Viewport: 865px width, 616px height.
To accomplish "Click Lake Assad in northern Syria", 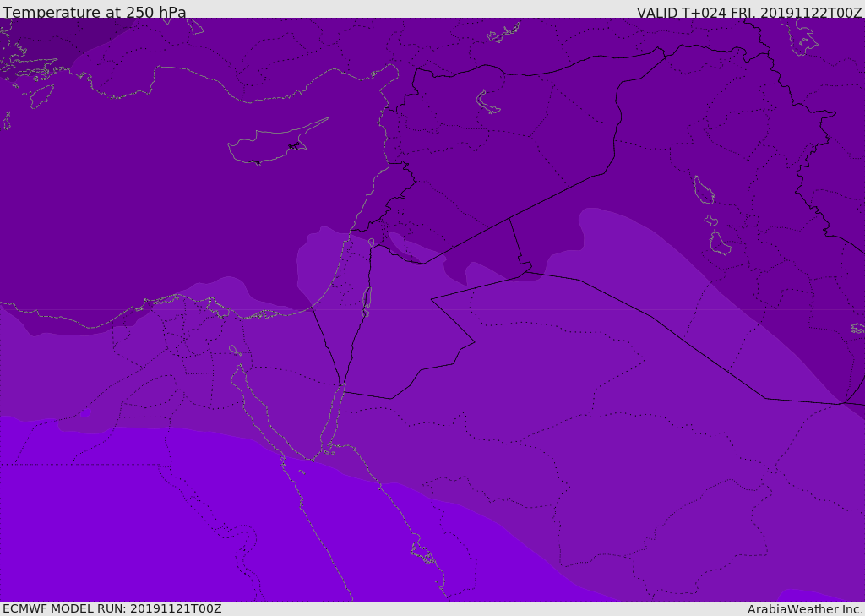I will point(488,101).
